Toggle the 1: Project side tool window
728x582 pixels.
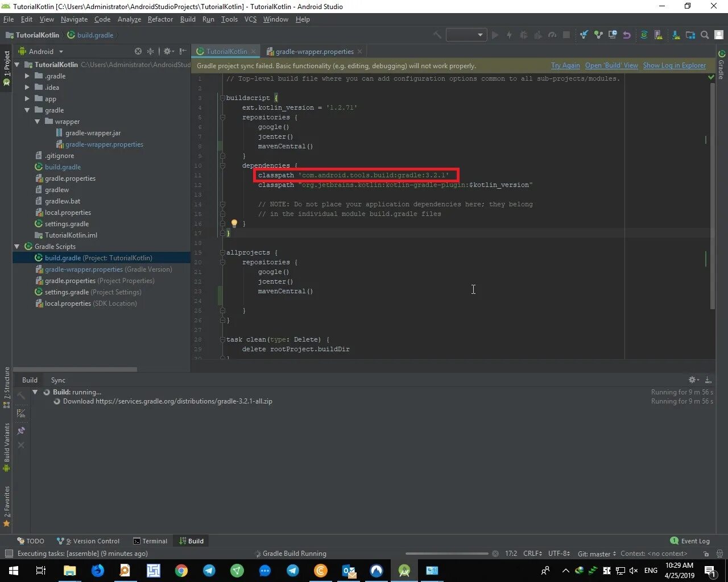[x=7, y=69]
